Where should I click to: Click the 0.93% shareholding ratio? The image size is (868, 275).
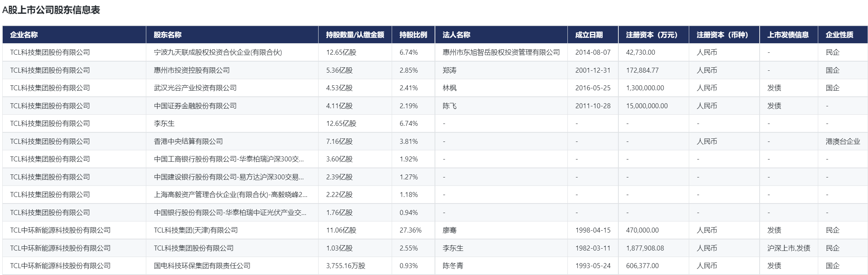(x=409, y=266)
